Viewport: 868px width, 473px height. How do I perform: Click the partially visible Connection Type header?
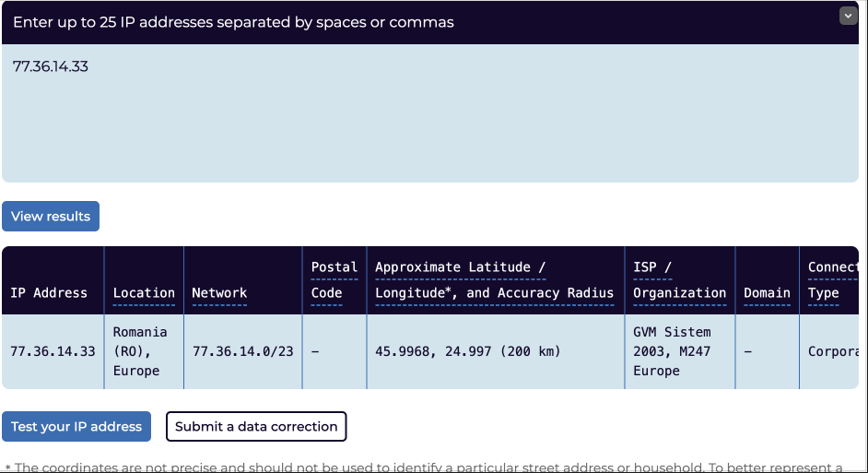[x=832, y=280]
